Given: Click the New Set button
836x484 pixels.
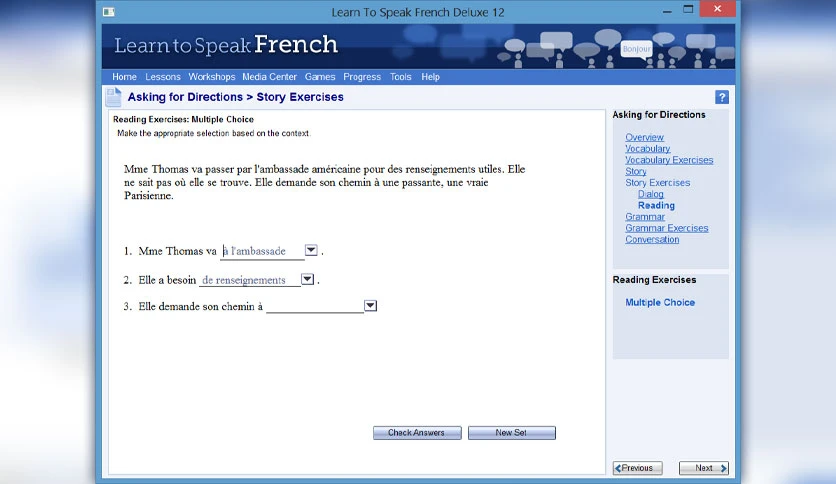Looking at the screenshot, I should coord(512,433).
